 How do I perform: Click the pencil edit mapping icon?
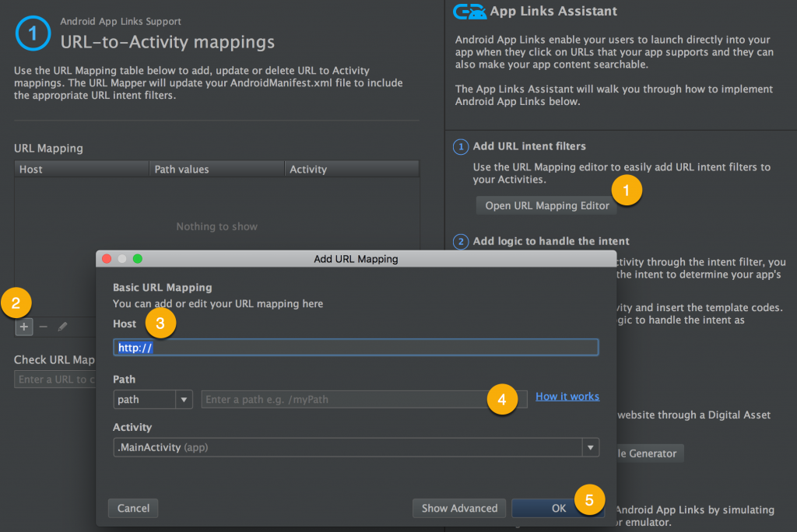point(62,327)
